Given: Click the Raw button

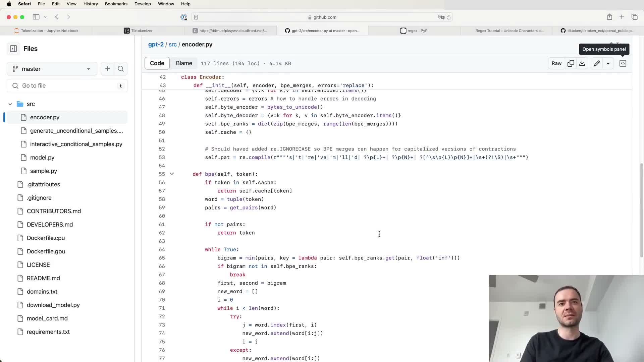Looking at the screenshot, I should tap(556, 63).
